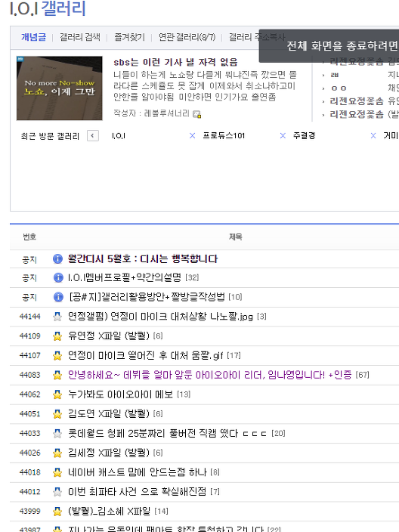Open 갤러리 검색 menu item
Viewport: 399px width, 532px height.
point(80,37)
